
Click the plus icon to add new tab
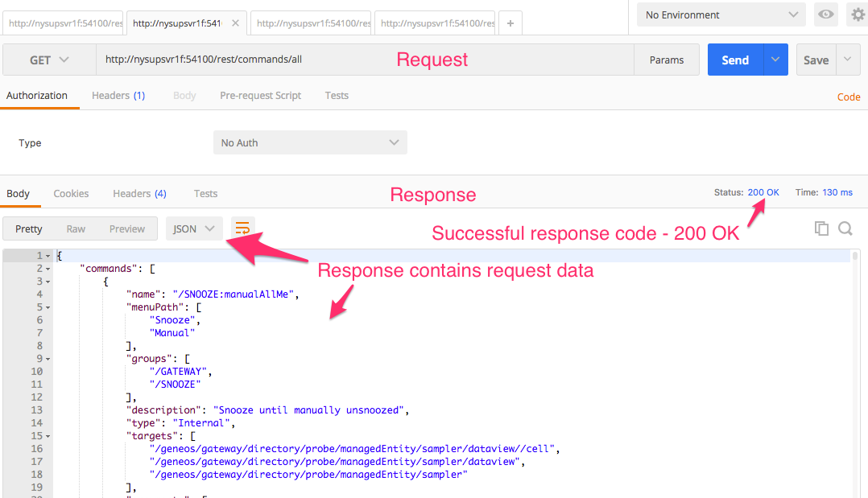coord(510,23)
